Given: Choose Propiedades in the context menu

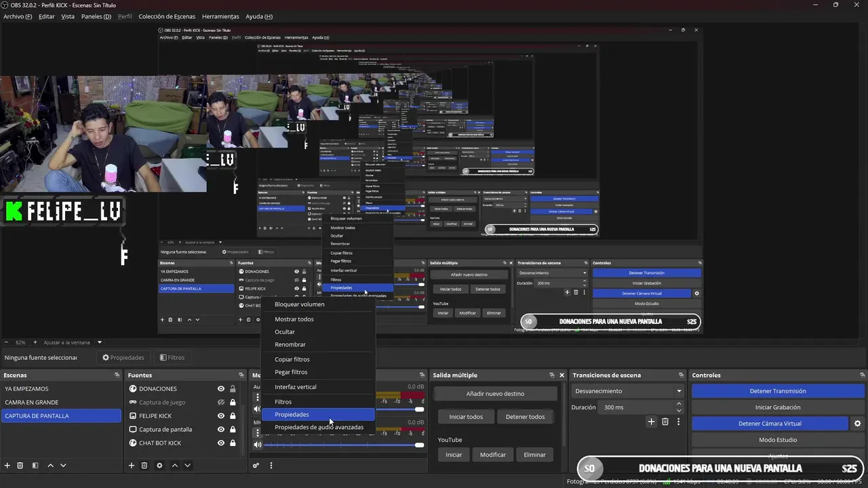Looking at the screenshot, I should pos(319,414).
